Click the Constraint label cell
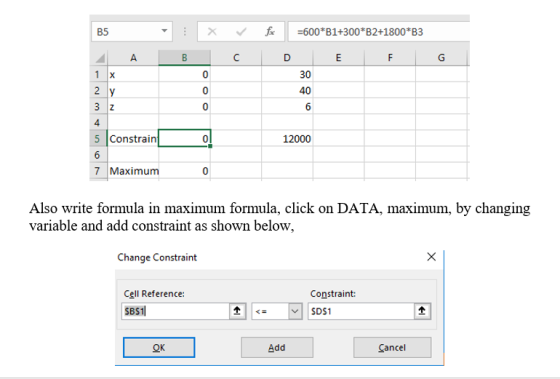 click(x=133, y=139)
